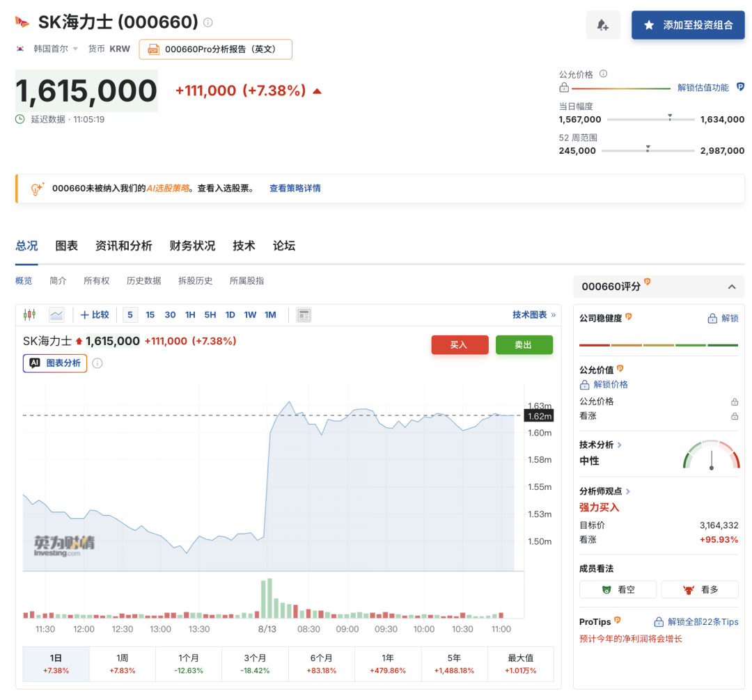The width and height of the screenshot is (752, 700).
Task: Click the 解锁估值功能 link
Action: click(x=703, y=87)
